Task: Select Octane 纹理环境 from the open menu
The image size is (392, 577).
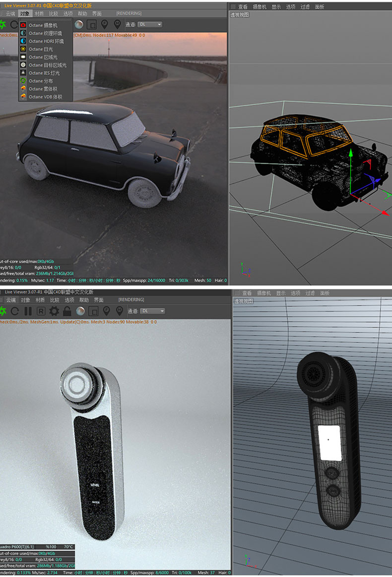Action: pyautogui.click(x=46, y=33)
